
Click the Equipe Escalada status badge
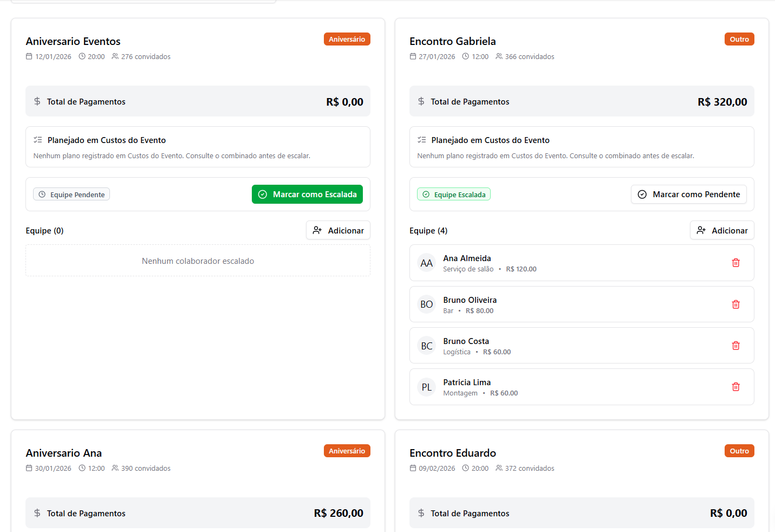click(454, 194)
